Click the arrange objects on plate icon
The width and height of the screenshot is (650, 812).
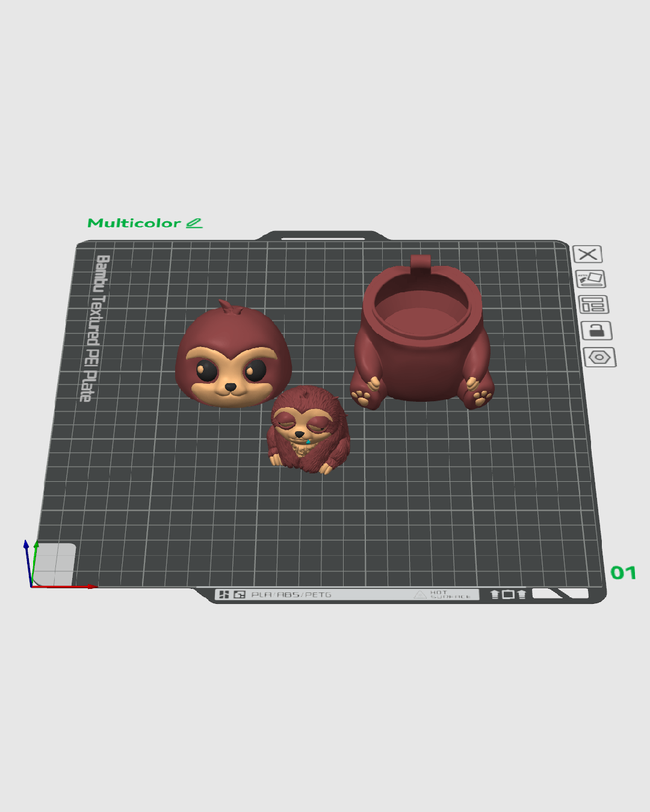[593, 305]
